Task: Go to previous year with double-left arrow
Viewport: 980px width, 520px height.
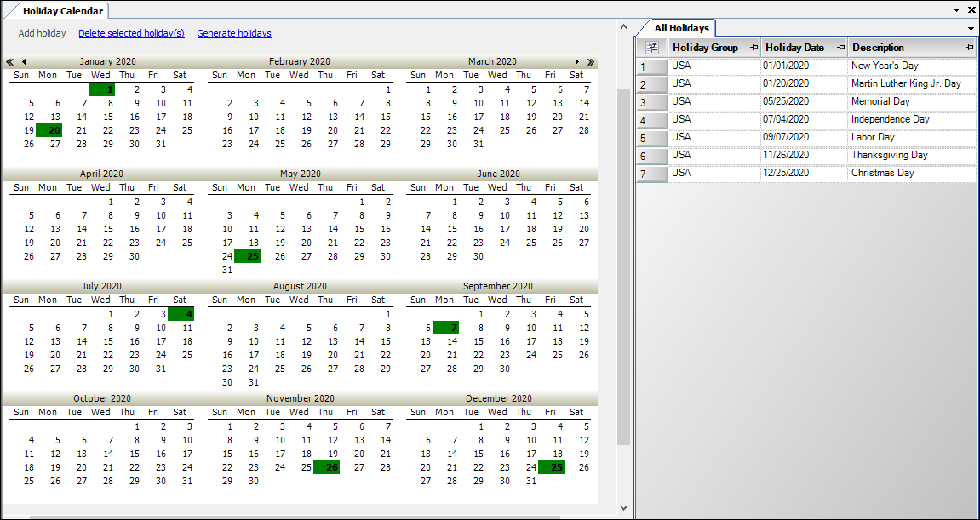Action: tap(10, 62)
